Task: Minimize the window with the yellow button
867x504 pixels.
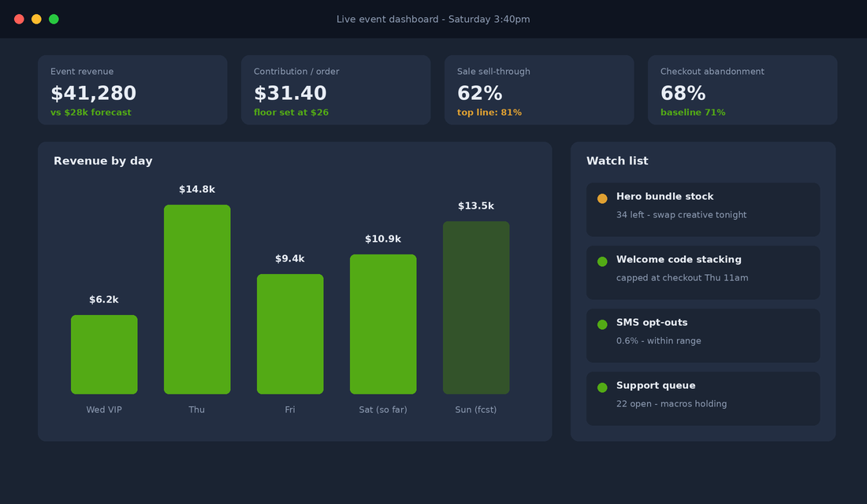Action: pos(36,20)
